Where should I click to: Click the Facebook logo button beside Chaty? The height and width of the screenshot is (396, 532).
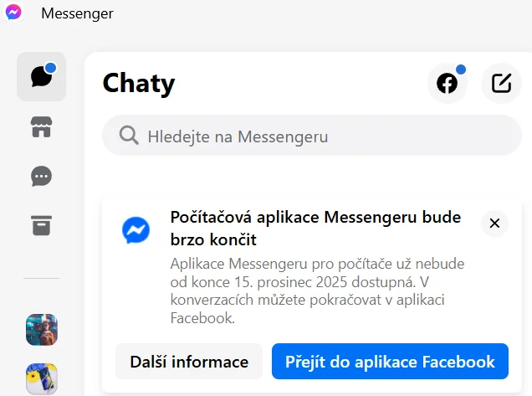(448, 83)
